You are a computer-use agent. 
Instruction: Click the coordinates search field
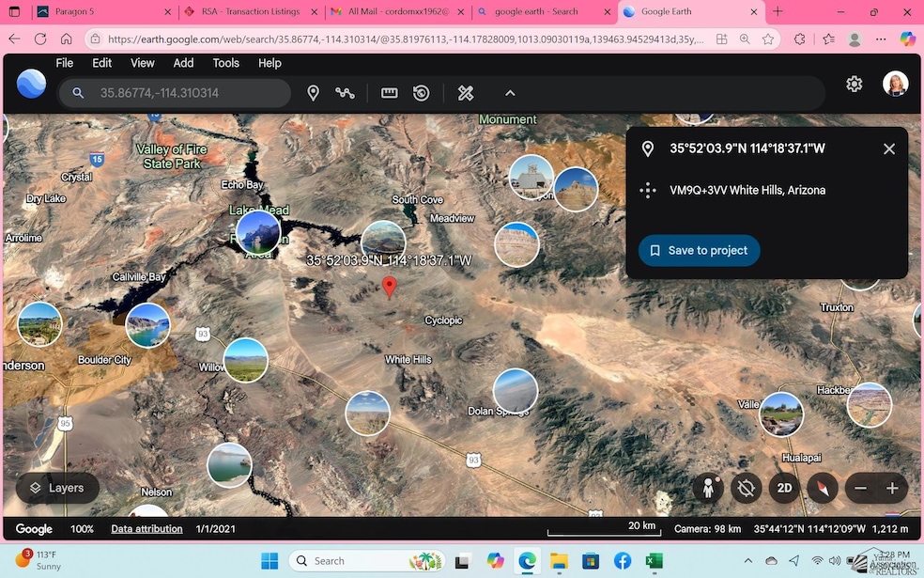(x=178, y=93)
